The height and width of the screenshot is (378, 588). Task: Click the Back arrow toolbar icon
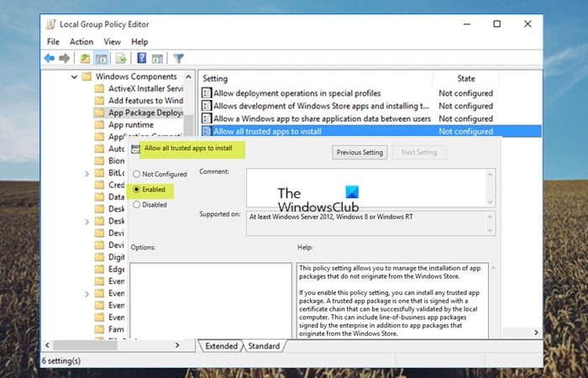(x=50, y=58)
